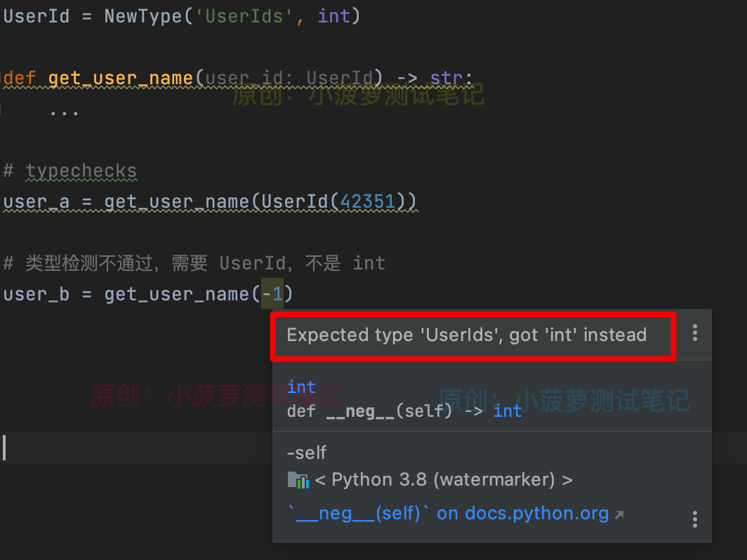Click the Python 3.8 (watermarker) library icon

click(298, 480)
